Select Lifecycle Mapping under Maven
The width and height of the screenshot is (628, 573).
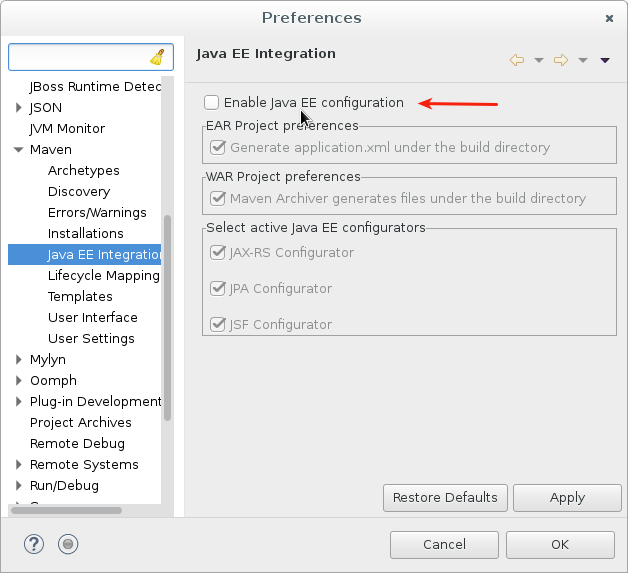(x=104, y=275)
